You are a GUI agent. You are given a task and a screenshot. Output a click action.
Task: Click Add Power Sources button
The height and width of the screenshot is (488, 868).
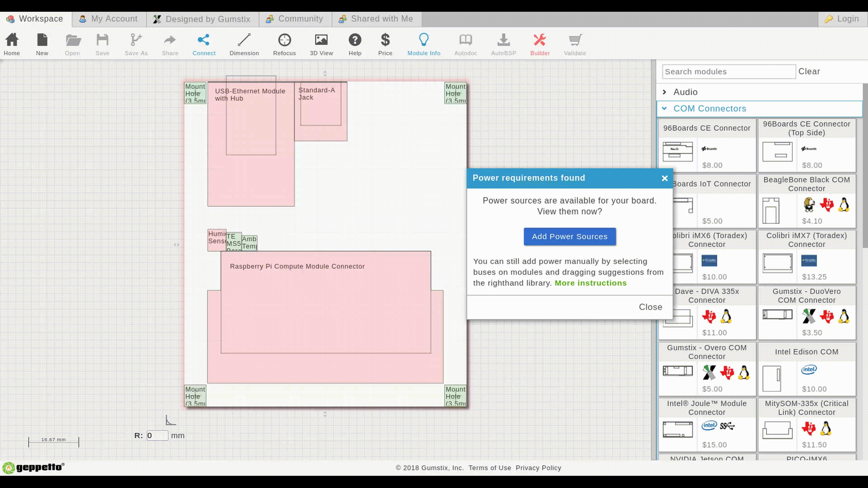pyautogui.click(x=569, y=236)
